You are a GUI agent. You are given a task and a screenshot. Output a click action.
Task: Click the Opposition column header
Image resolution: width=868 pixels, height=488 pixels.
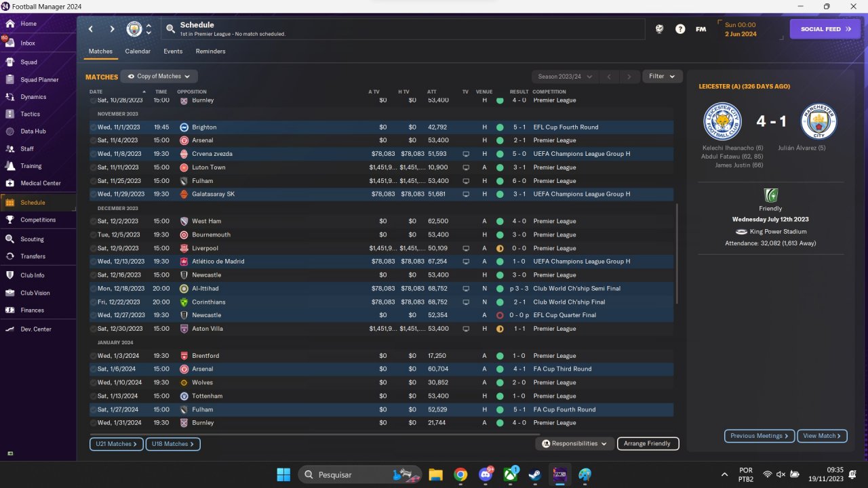click(192, 91)
